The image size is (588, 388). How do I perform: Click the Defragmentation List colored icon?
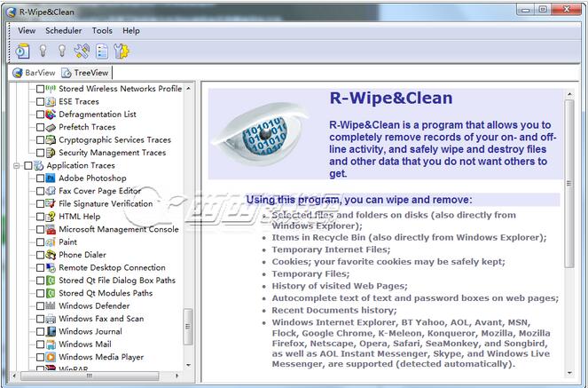51,114
